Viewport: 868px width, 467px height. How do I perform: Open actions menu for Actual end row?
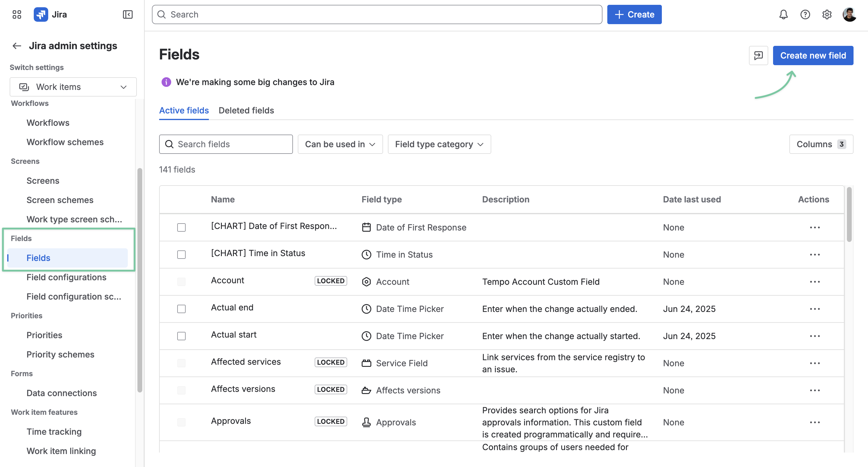tap(815, 309)
